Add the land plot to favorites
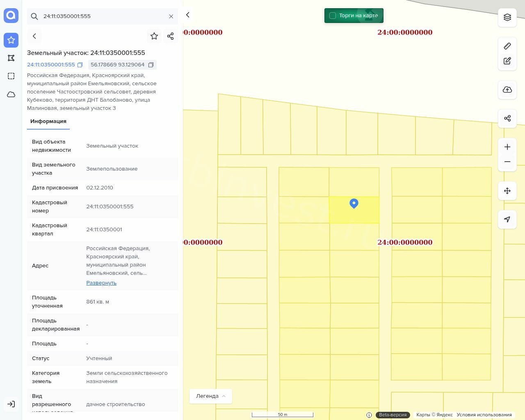The width and height of the screenshot is (525, 420). click(x=154, y=36)
